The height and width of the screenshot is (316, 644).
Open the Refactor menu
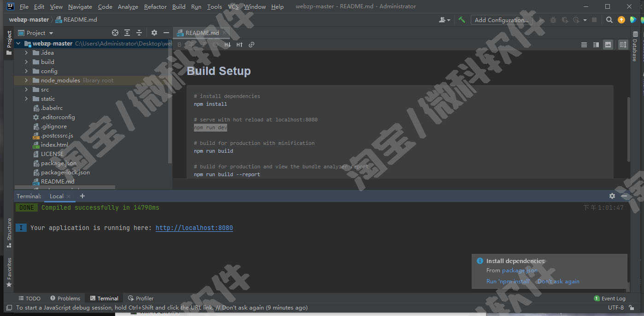click(155, 6)
